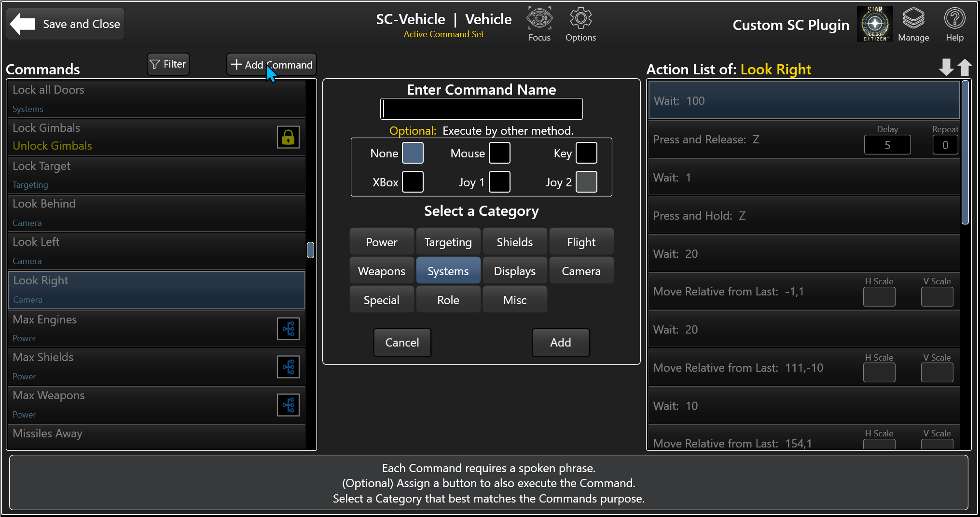Select the Targeting category

(448, 242)
